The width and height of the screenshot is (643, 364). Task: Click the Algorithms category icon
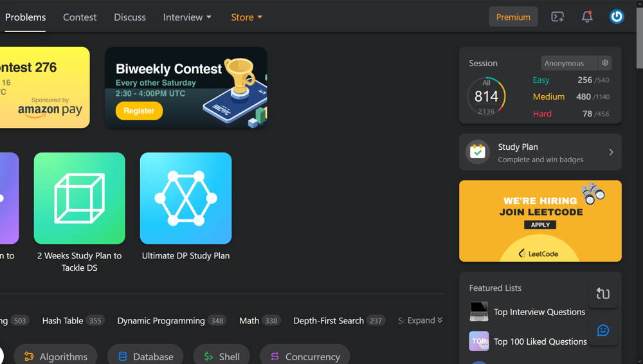(29, 357)
